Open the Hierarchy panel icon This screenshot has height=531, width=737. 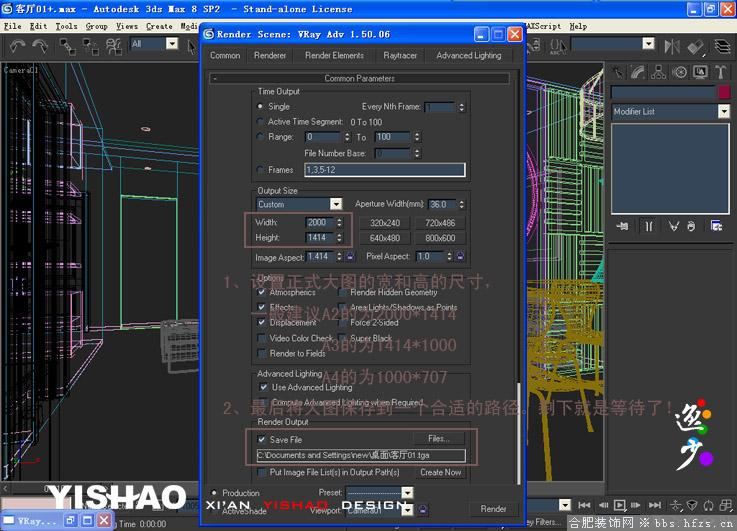[658, 72]
